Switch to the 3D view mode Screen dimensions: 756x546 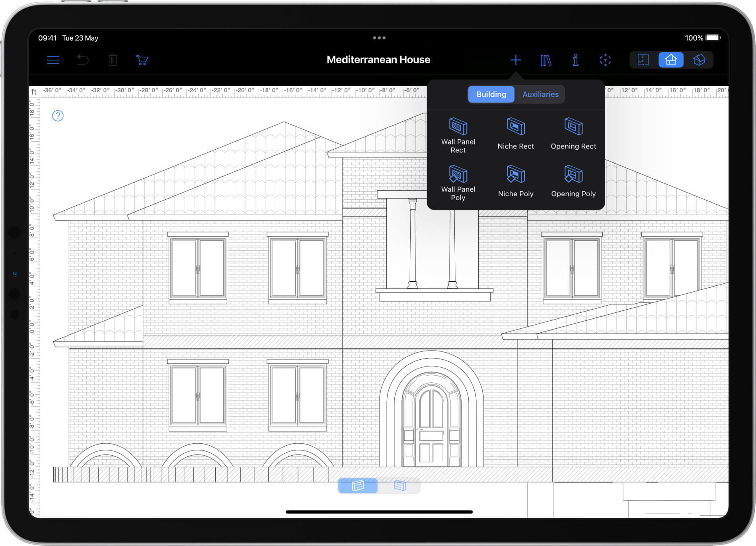[x=699, y=60]
